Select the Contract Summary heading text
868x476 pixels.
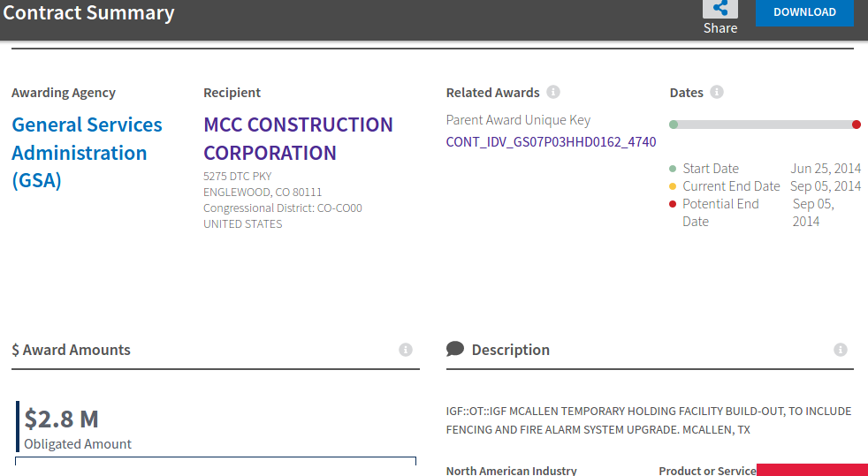88,12
